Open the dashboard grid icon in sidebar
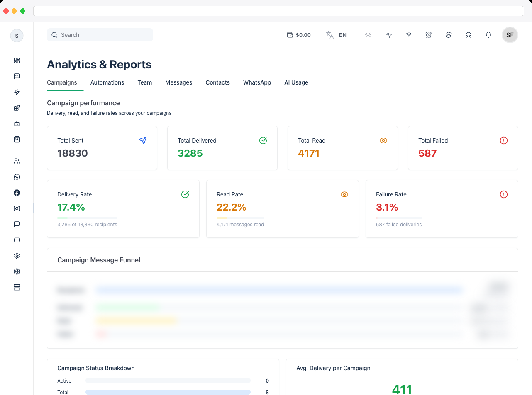Viewport: 532px width, 395px height. (x=17, y=61)
